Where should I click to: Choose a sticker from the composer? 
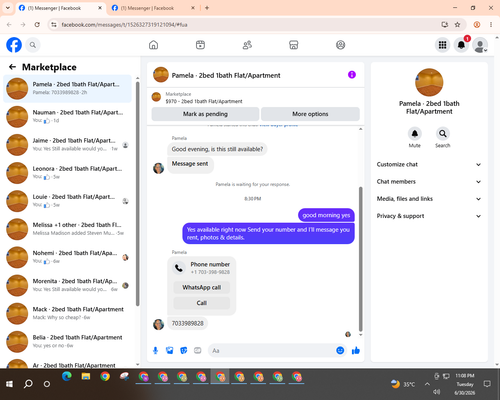(x=184, y=350)
